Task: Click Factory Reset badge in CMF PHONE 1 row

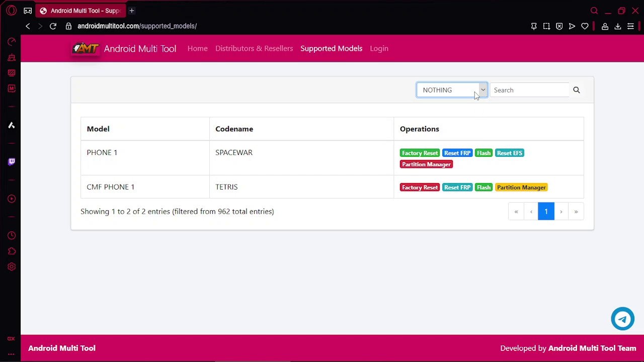Action: (420, 188)
